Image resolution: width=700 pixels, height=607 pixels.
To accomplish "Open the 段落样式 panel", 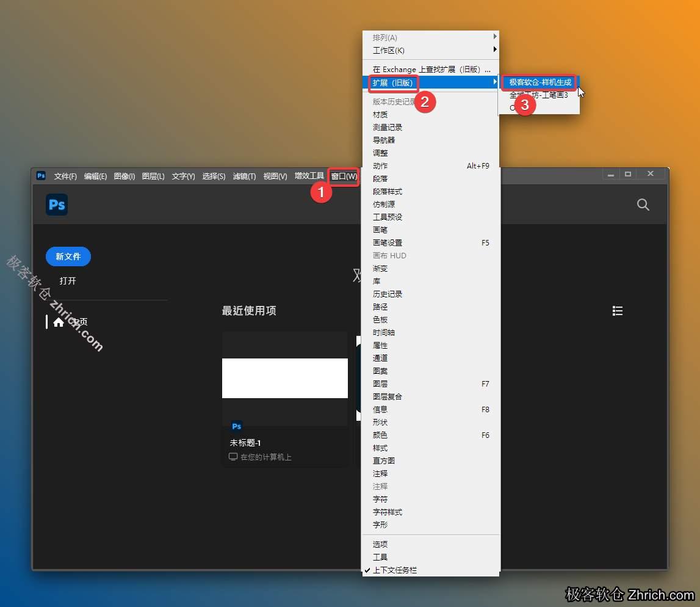I will (431, 192).
